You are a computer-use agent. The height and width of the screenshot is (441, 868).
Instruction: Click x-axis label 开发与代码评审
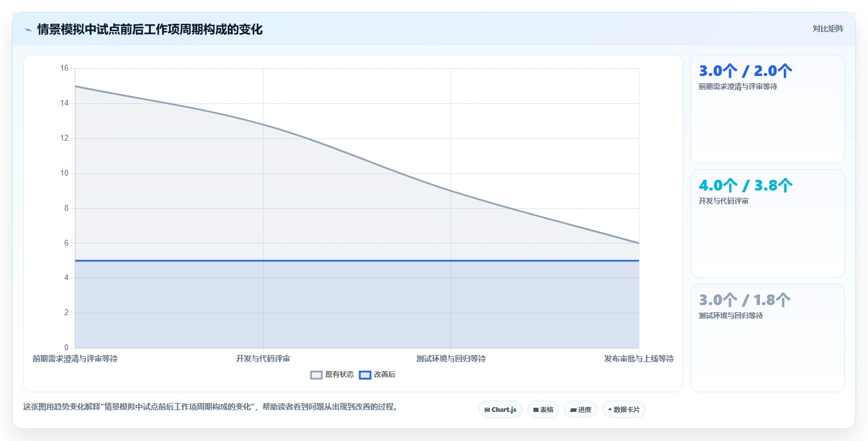point(263,358)
